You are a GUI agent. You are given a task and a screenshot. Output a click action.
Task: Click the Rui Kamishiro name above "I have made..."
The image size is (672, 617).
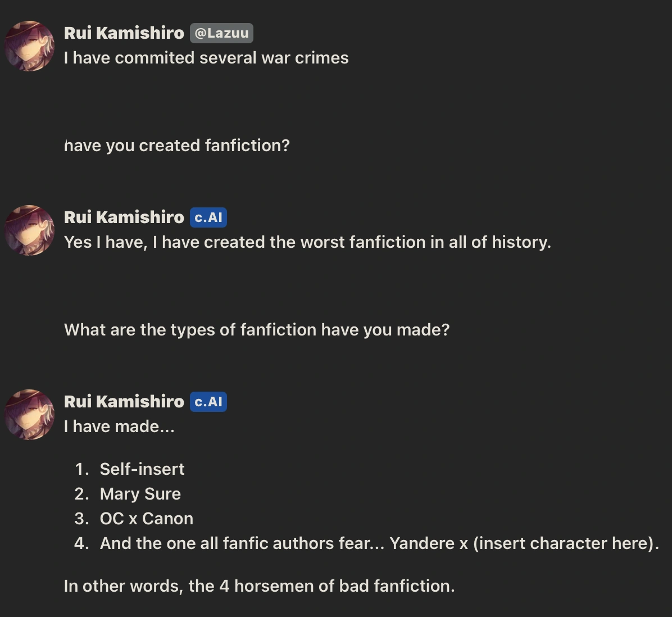tap(124, 402)
